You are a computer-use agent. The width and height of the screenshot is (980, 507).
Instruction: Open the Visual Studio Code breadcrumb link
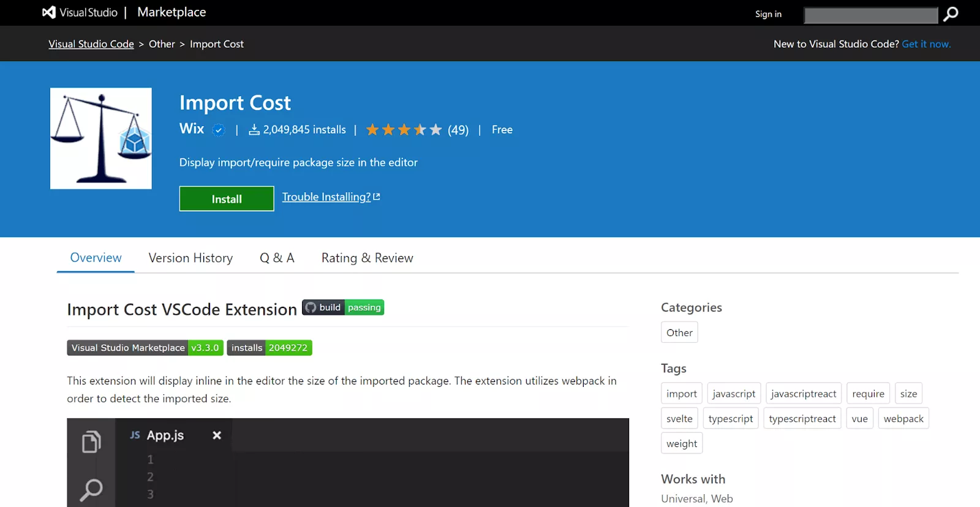91,44
